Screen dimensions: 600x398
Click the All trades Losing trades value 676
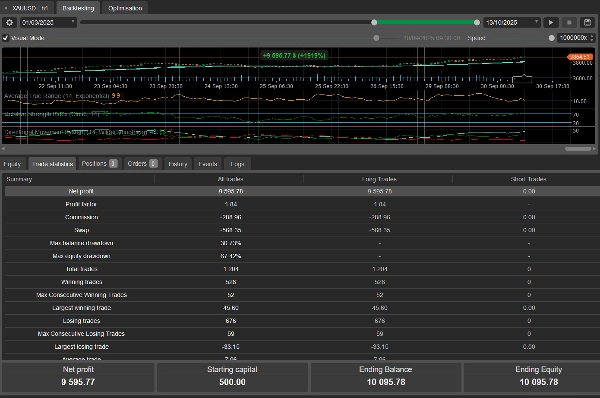tap(231, 321)
